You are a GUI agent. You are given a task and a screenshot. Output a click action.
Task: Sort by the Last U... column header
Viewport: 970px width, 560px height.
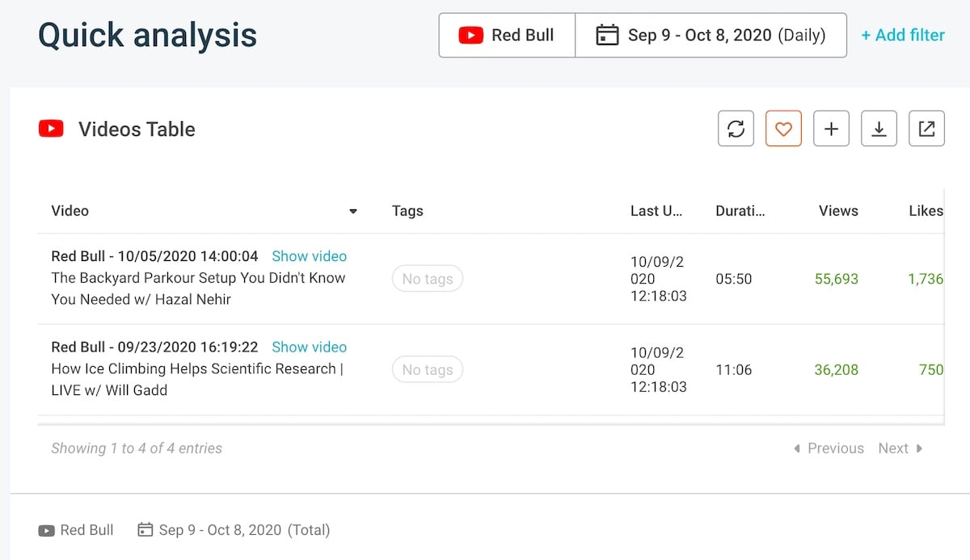(656, 211)
